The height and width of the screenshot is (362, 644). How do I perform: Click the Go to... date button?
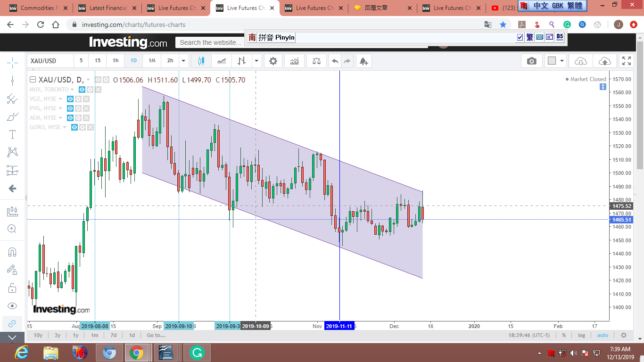click(x=156, y=335)
